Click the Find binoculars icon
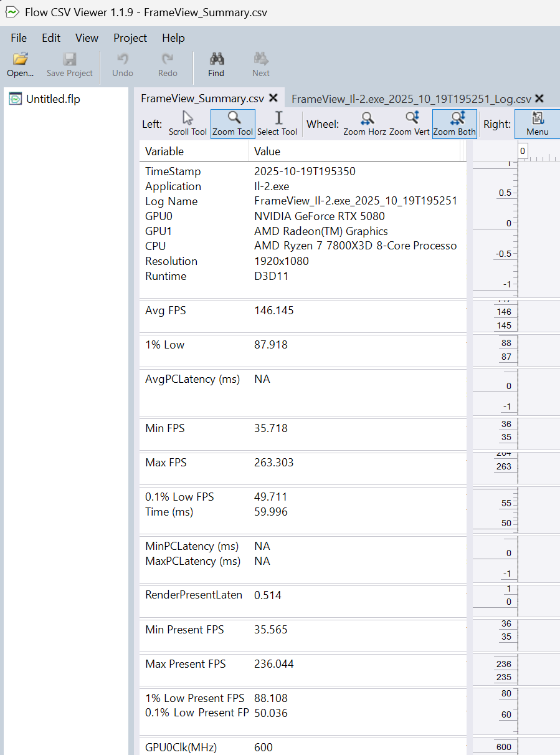This screenshot has width=560, height=755. [216, 64]
